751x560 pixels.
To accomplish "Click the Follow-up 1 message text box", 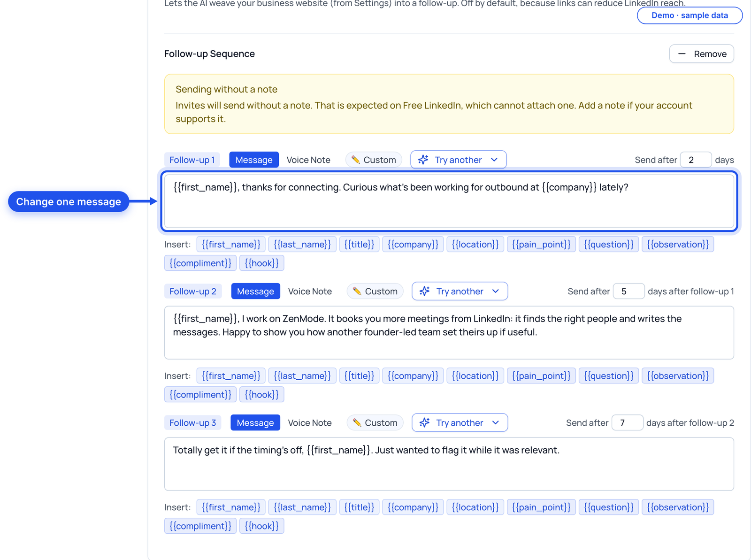I will (449, 201).
